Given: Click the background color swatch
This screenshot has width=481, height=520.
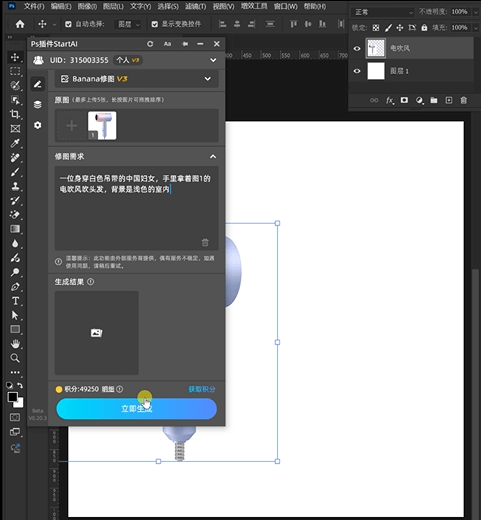Looking at the screenshot, I should pyautogui.click(x=20, y=404).
